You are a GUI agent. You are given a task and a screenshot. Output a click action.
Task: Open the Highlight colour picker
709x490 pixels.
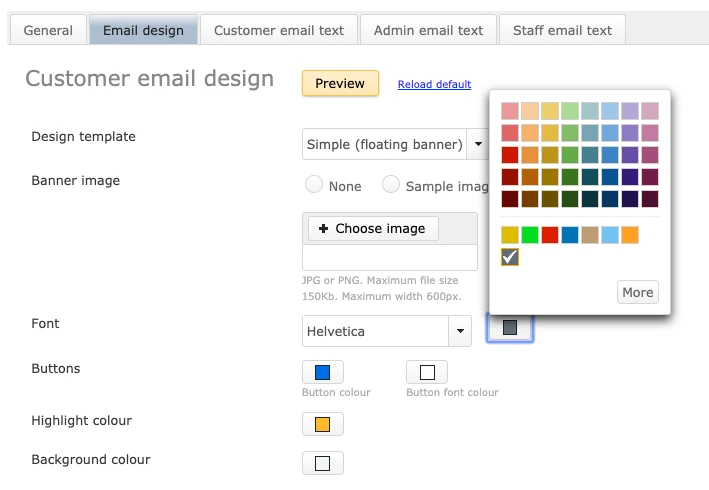pos(322,425)
